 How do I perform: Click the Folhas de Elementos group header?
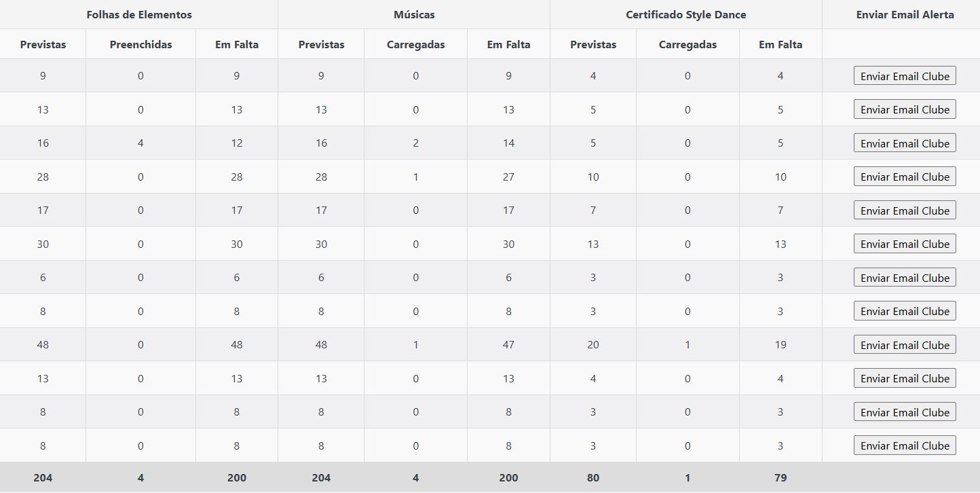(x=139, y=14)
